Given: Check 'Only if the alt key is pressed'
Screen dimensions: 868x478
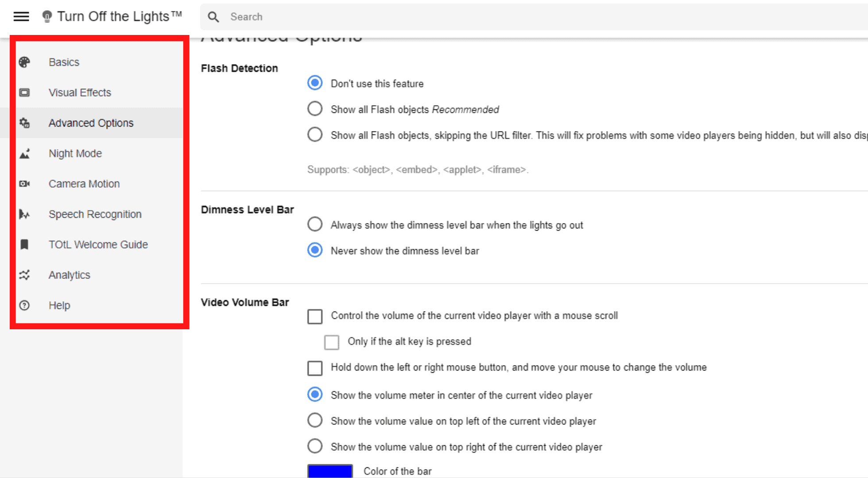Looking at the screenshot, I should [x=332, y=342].
